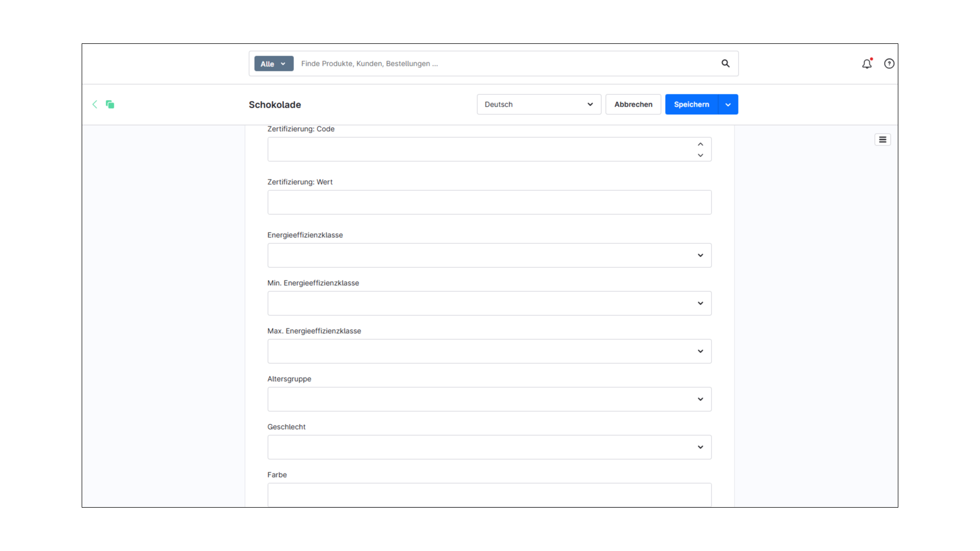980x551 pixels.
Task: Open the help icon in the header
Action: (889, 64)
